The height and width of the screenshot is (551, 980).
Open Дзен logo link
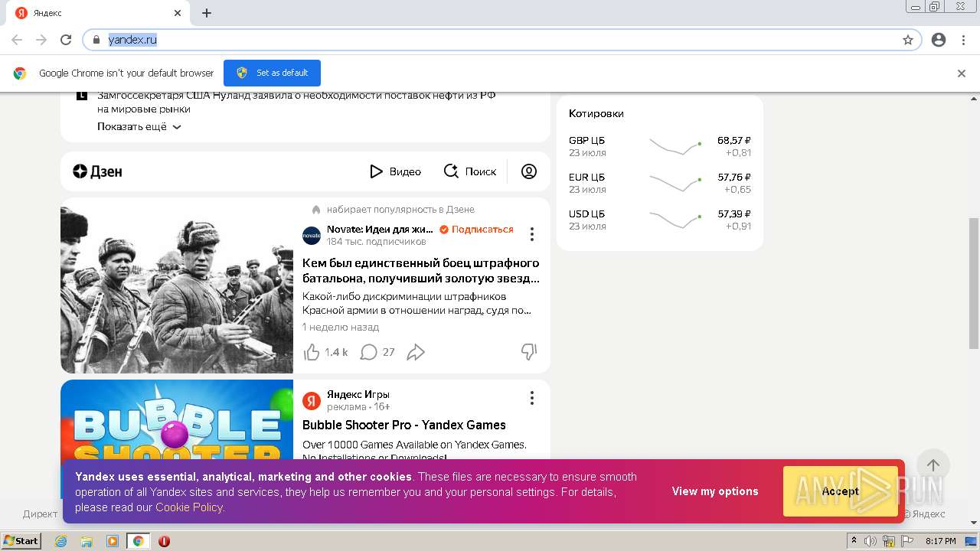click(97, 171)
